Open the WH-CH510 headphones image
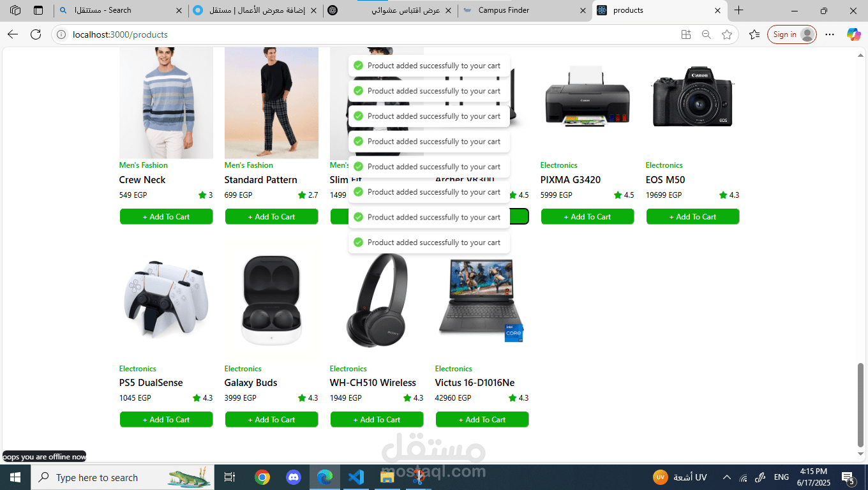Screen dimensions: 868x490 pyautogui.click(x=377, y=300)
